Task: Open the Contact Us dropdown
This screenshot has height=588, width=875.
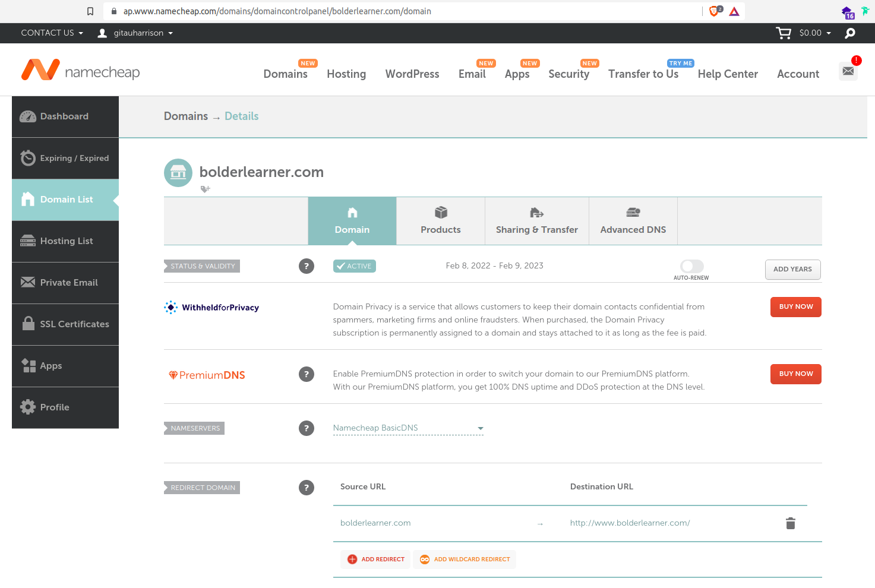Action: (x=52, y=33)
